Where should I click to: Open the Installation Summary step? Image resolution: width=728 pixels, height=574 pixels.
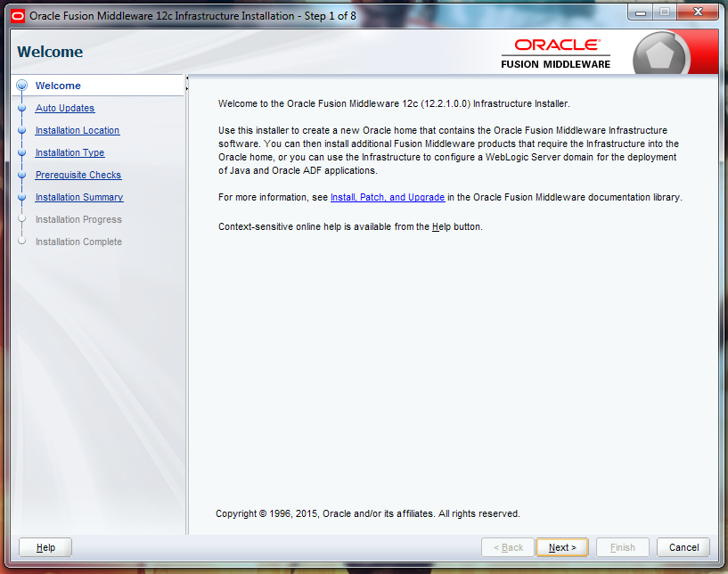(x=79, y=197)
